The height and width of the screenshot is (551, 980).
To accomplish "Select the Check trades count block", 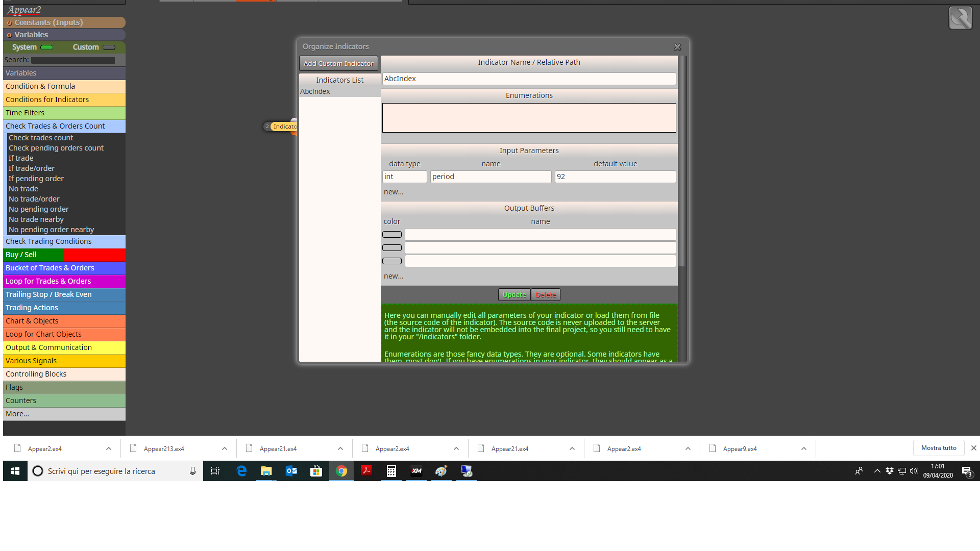I will coord(41,138).
